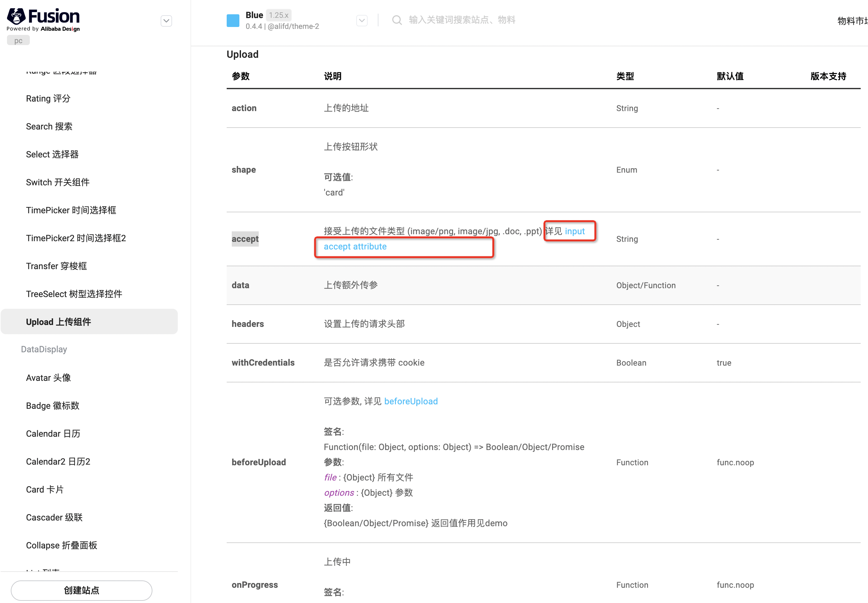The image size is (868, 603).
Task: Open Search 搜索 component page
Action: [x=49, y=127]
